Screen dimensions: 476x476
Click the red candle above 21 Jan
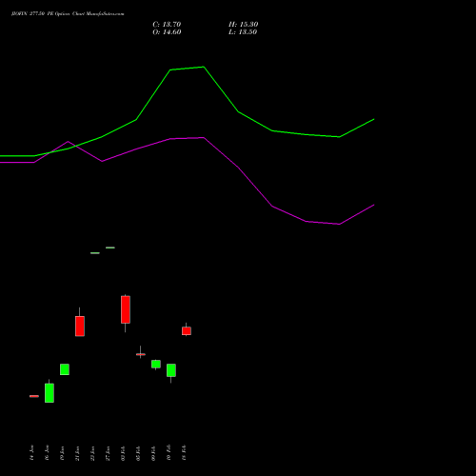(80, 326)
